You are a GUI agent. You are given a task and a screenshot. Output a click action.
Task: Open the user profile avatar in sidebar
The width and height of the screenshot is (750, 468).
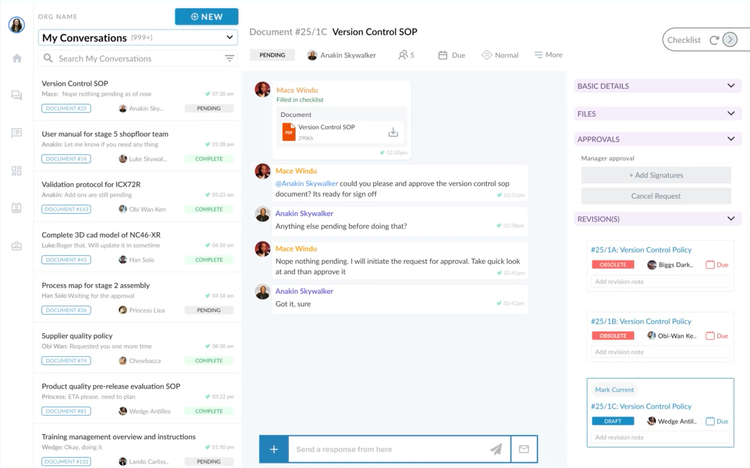click(x=17, y=24)
